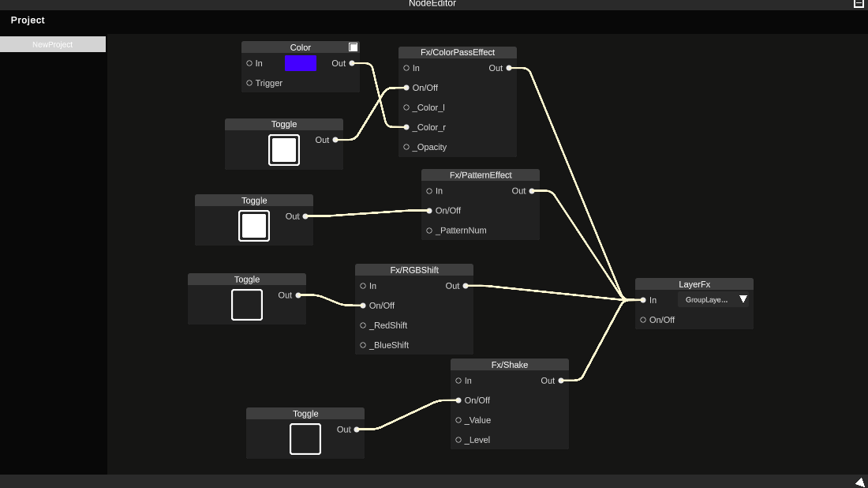Click the _Value input socket on Fx/Shake
The width and height of the screenshot is (868, 488).
pos(458,420)
